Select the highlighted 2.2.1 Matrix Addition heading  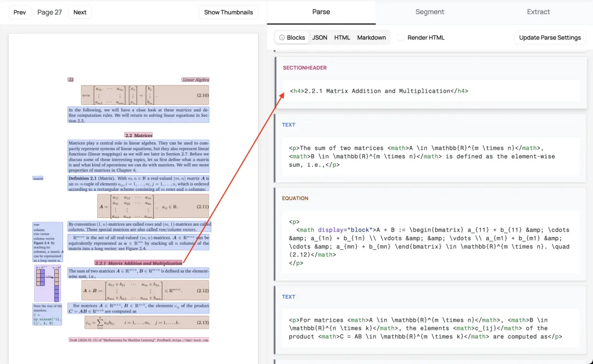pos(138,263)
